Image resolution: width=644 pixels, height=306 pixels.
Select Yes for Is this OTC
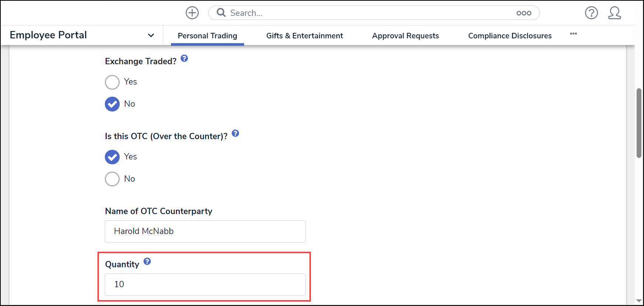click(x=112, y=157)
